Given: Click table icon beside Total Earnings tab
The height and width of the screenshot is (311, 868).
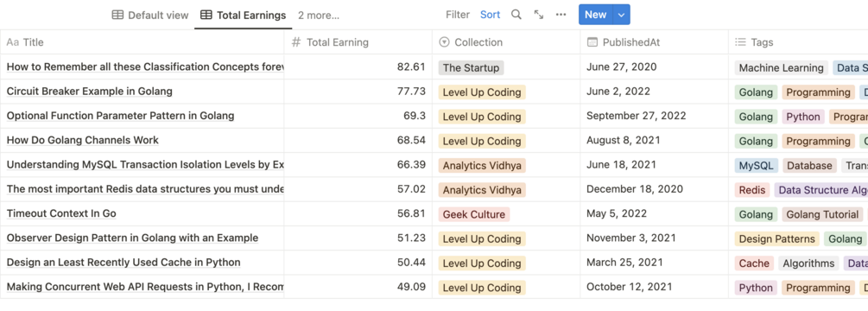Looking at the screenshot, I should tap(206, 15).
